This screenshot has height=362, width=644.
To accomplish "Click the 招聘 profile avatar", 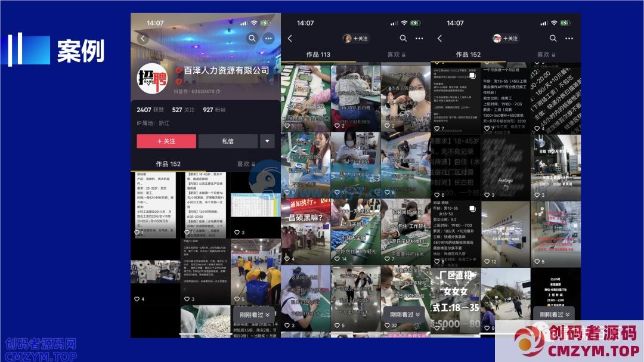I will click(x=152, y=78).
